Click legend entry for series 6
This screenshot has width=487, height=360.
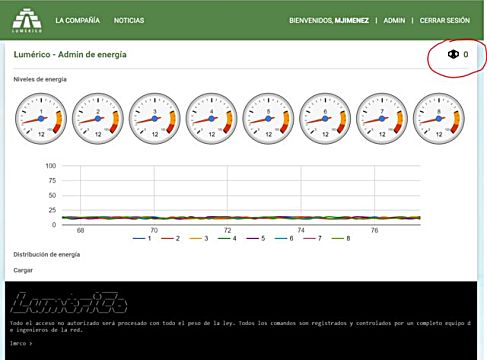pos(284,238)
